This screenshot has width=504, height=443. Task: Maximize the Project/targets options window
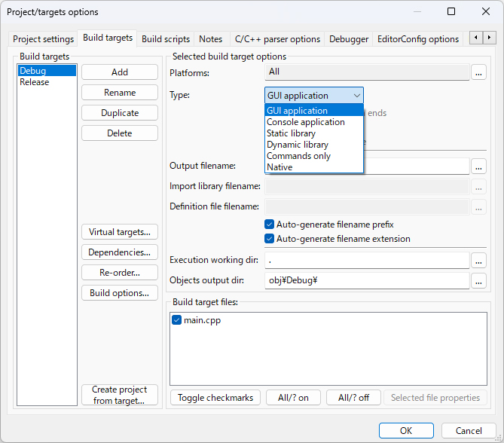[x=451, y=11]
